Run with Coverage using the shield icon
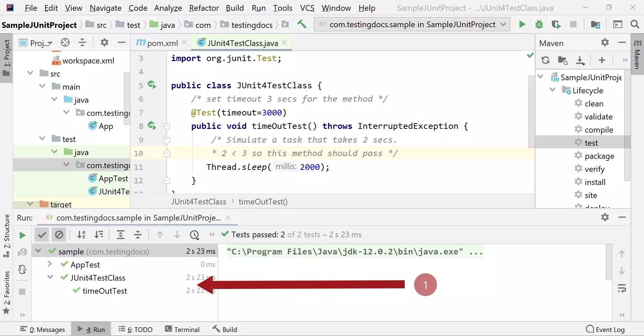Image resolution: width=644 pixels, height=336 pixels. 557,24
